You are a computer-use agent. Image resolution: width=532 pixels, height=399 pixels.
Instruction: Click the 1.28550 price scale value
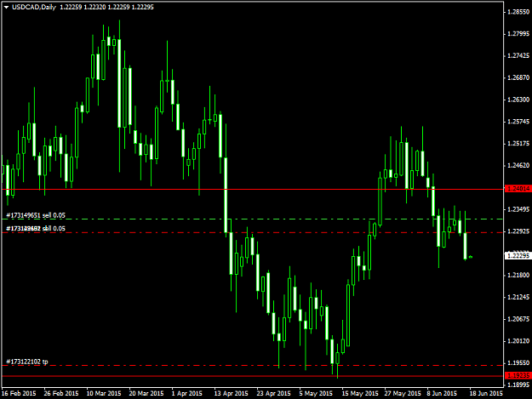click(x=518, y=12)
